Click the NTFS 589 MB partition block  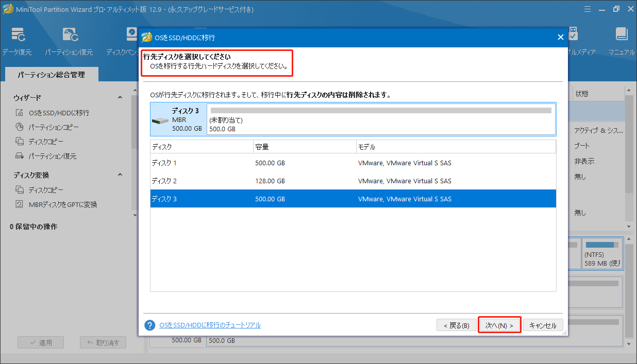(x=602, y=253)
